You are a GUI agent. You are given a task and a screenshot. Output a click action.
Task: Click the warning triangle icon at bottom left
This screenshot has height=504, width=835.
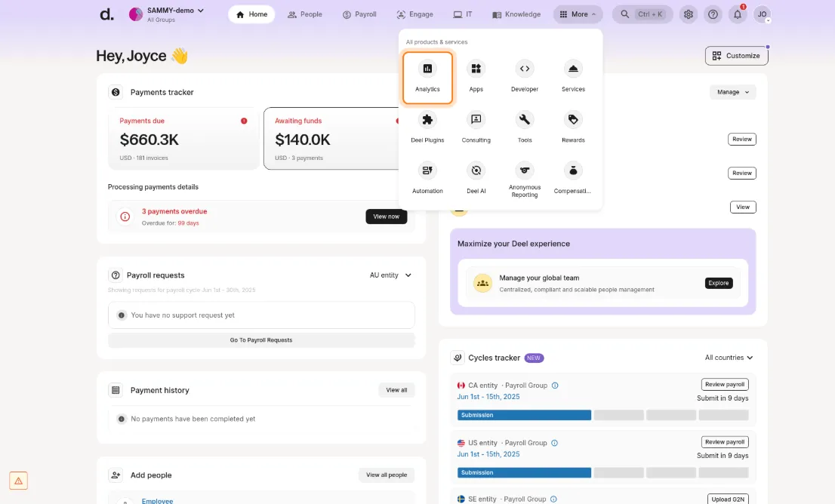click(x=18, y=481)
